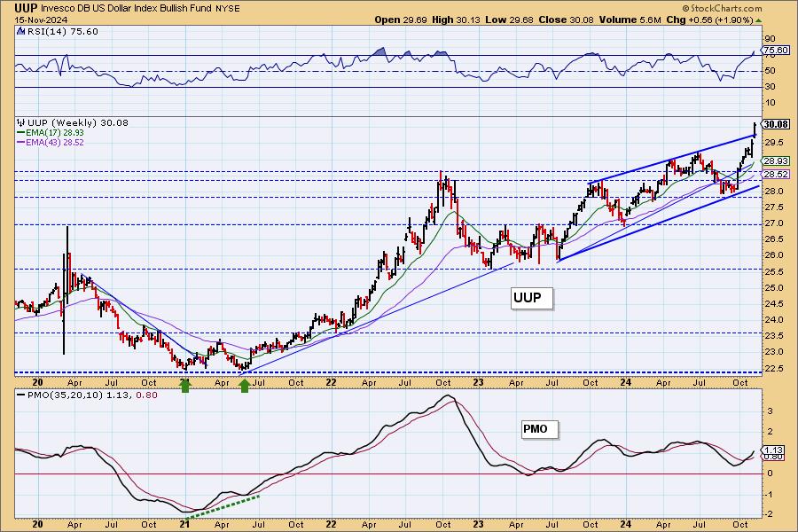The image size is (798, 532).
Task: Click the 1.13 PMO value tag
Action: point(774,450)
